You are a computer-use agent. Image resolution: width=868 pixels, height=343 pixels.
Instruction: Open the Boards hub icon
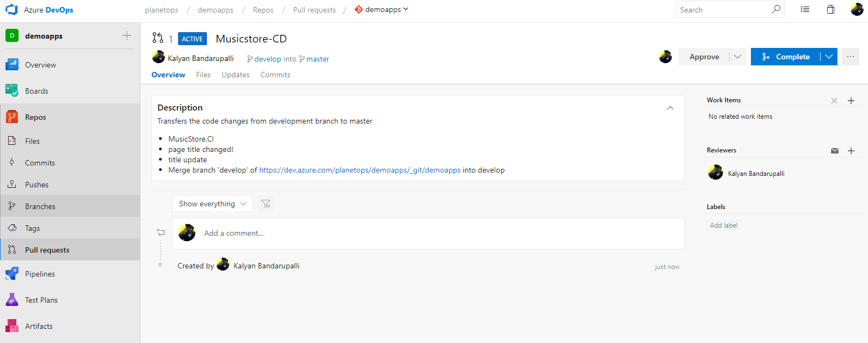pyautogui.click(x=12, y=91)
